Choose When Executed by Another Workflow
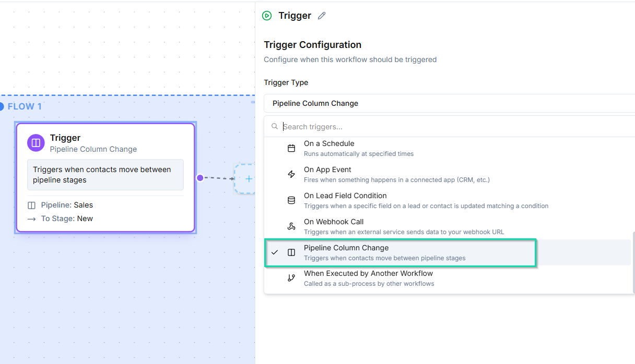Viewport: 635px width, 364px height. pos(369,278)
